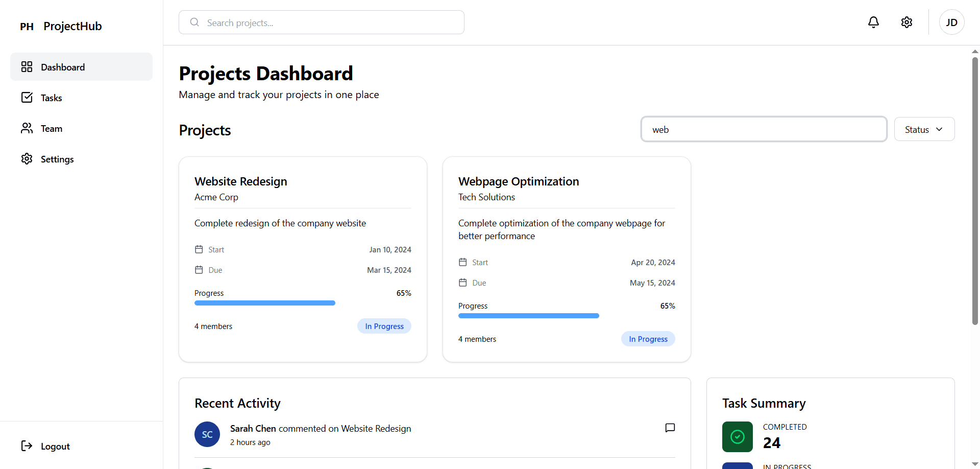Click the scrollbar up arrow

tap(975, 52)
